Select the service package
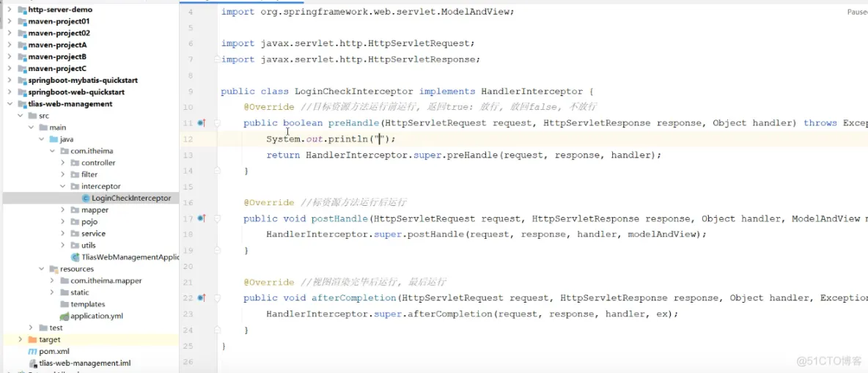Viewport: 868px width, 373px height. tap(88, 234)
